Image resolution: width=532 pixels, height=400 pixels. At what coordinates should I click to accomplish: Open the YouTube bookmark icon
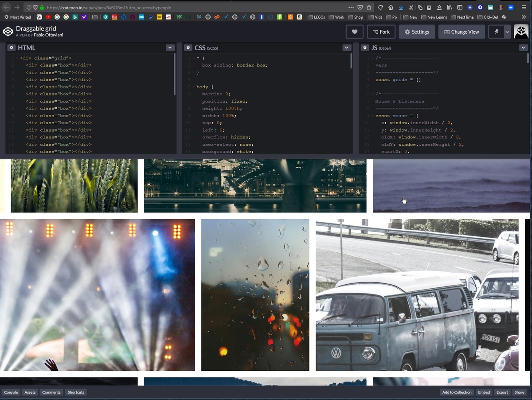pyautogui.click(x=48, y=17)
